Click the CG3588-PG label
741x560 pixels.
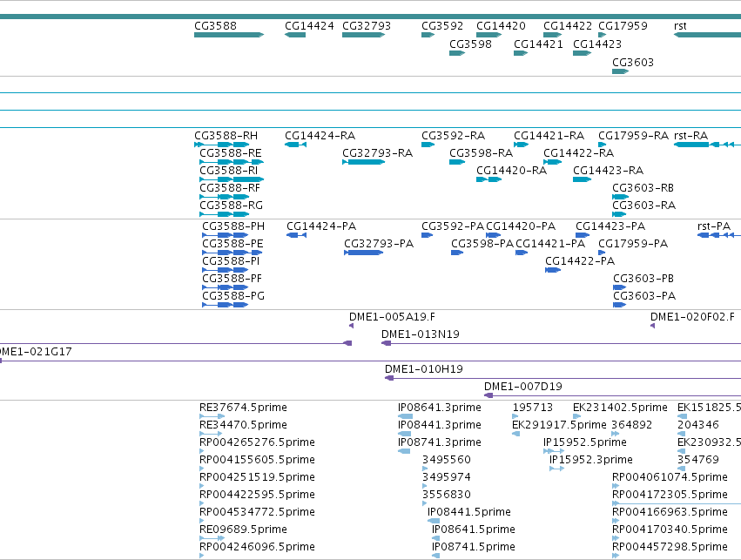[233, 296]
